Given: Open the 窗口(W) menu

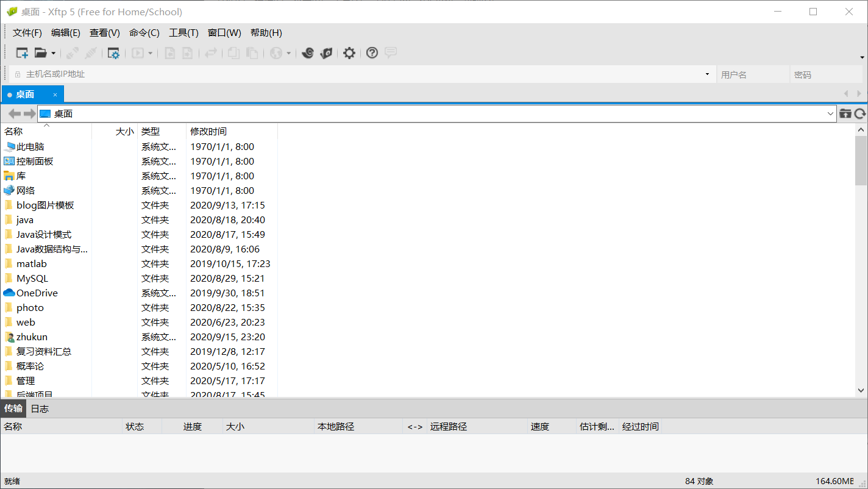Looking at the screenshot, I should coord(224,33).
